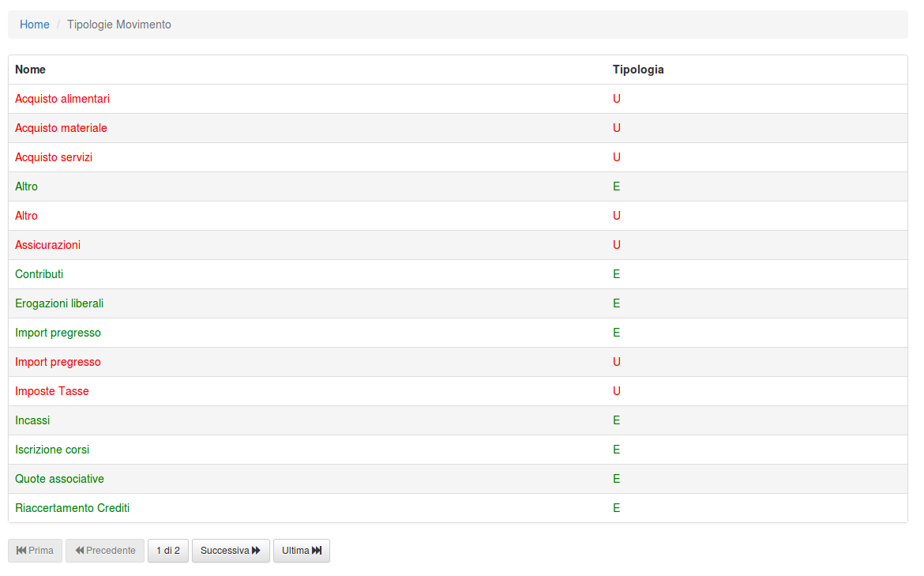Click the '1 di 2' page indicator
Screen dimensions: 924x576
[168, 551]
